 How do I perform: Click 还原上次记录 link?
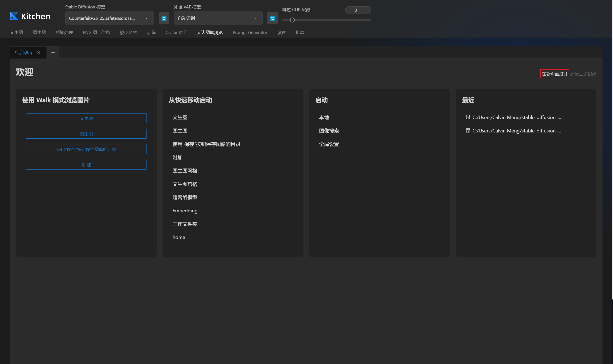pos(583,74)
